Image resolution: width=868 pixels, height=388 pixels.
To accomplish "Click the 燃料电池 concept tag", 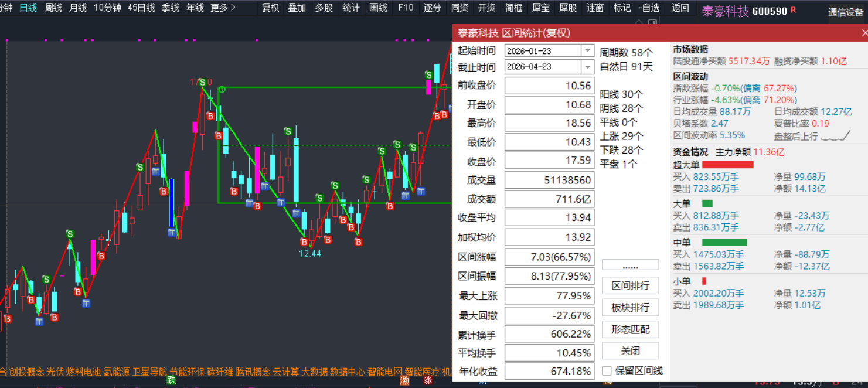I will [84, 372].
